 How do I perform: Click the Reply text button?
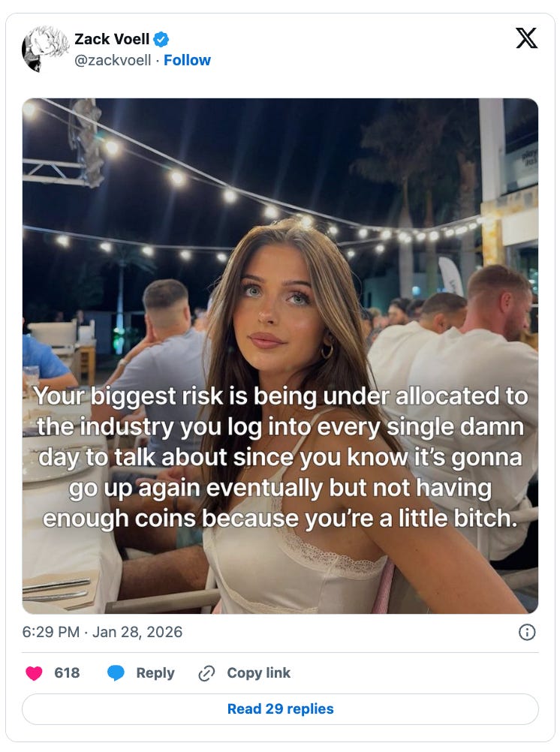(155, 673)
